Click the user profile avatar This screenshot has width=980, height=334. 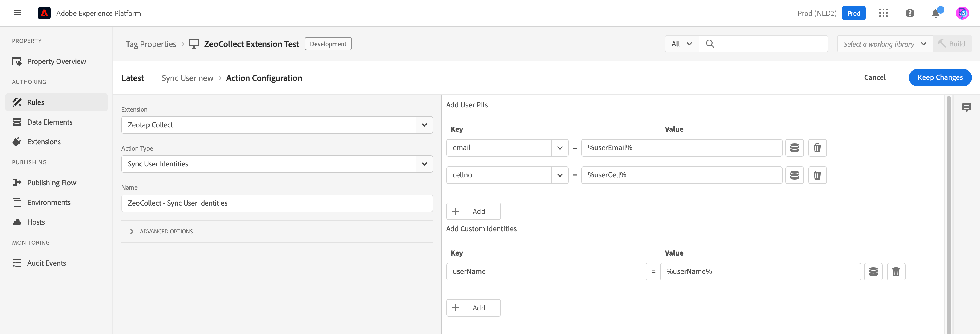click(962, 13)
